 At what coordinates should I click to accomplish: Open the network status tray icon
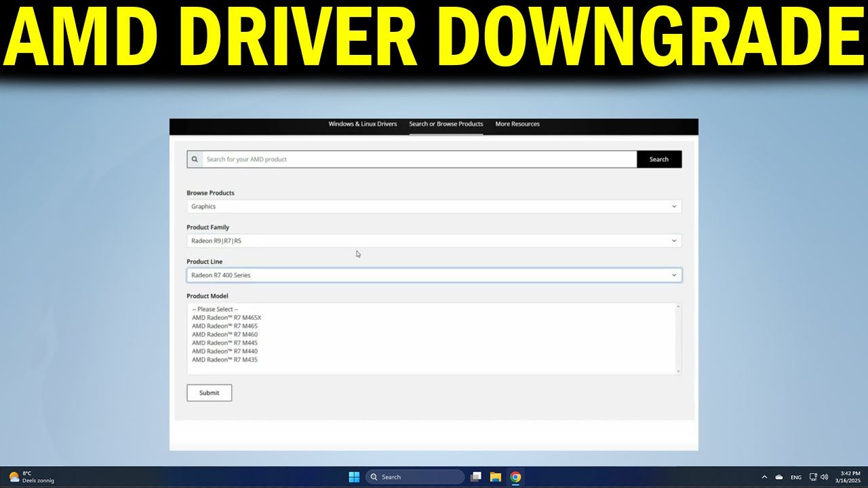point(813,477)
